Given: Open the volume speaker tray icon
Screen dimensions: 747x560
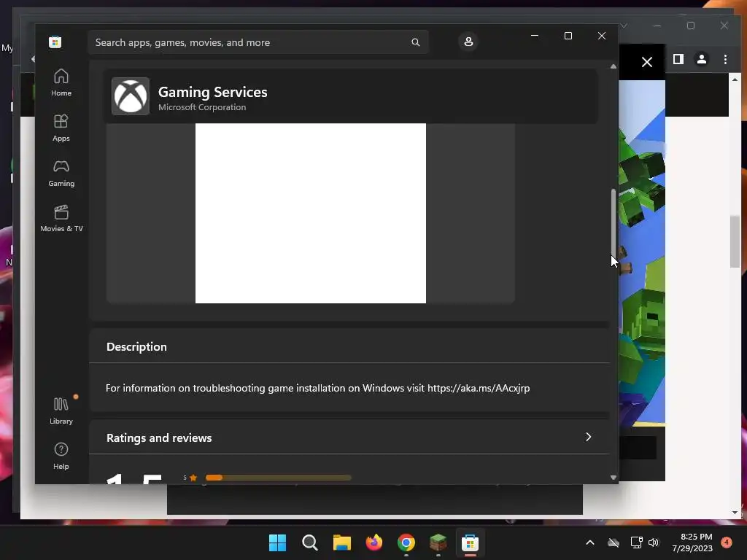Looking at the screenshot, I should (654, 542).
